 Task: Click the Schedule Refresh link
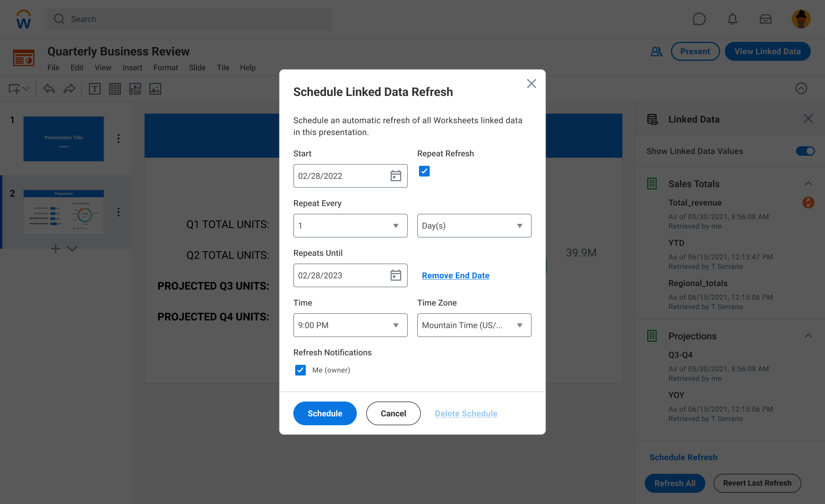click(x=683, y=457)
